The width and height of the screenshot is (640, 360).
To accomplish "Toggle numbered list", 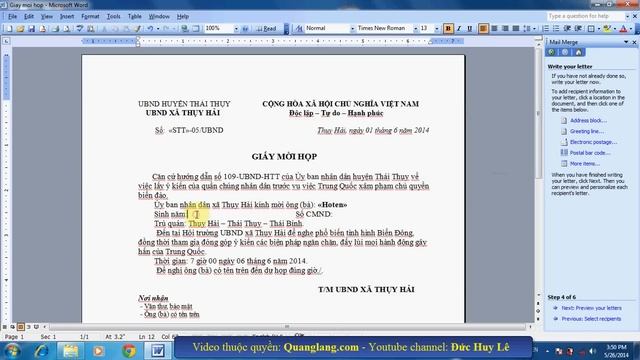I will coord(545,29).
